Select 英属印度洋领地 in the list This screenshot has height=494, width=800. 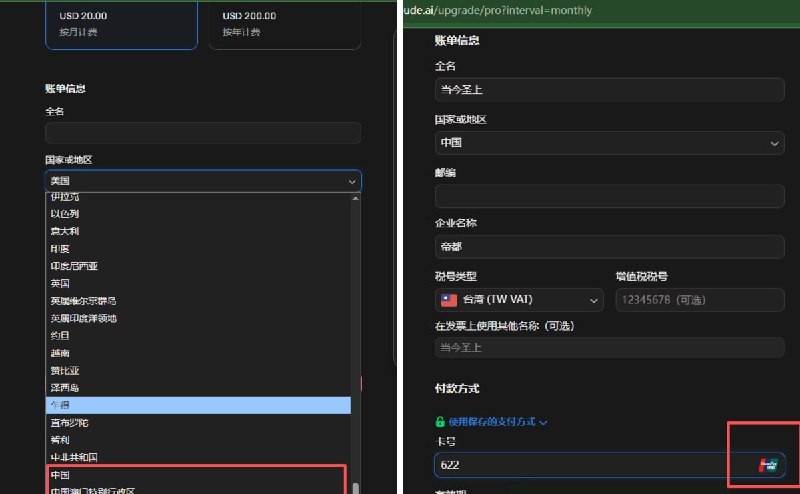point(198,318)
